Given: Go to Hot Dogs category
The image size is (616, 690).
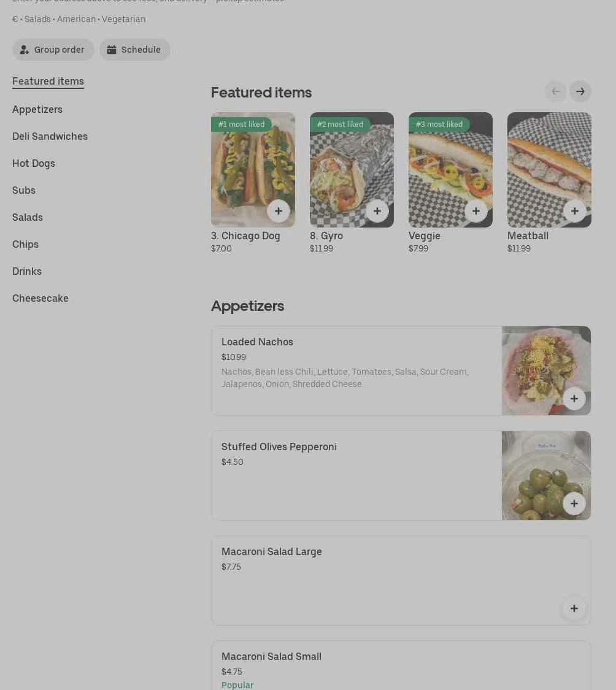Looking at the screenshot, I should [x=34, y=163].
